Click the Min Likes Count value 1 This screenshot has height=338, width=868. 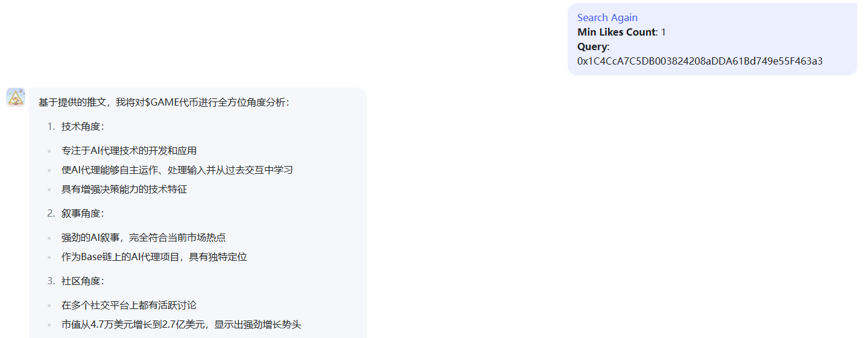coord(664,32)
